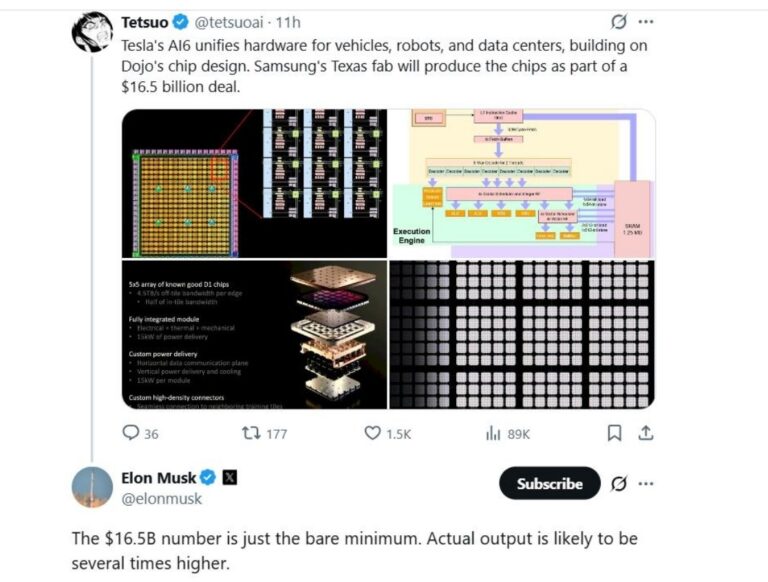Open the chip array diagram image
The height and width of the screenshot is (582, 768).
[x=254, y=184]
